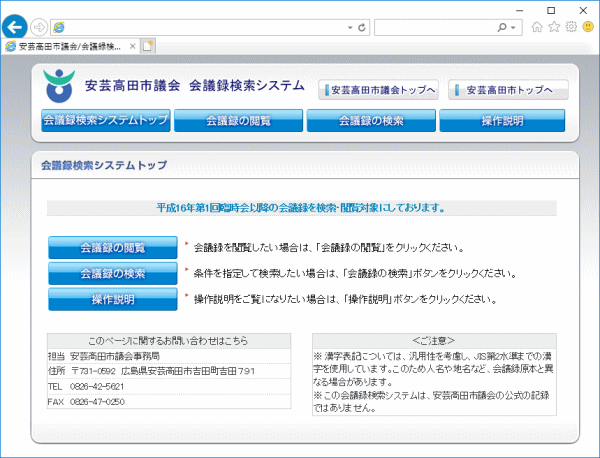The image size is (600, 458).
Task: Open 操作説明 in top navigation bar
Action: (x=502, y=121)
